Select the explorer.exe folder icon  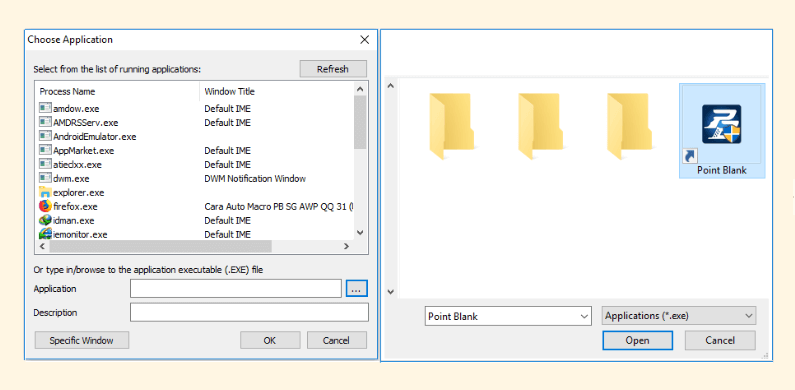click(46, 192)
